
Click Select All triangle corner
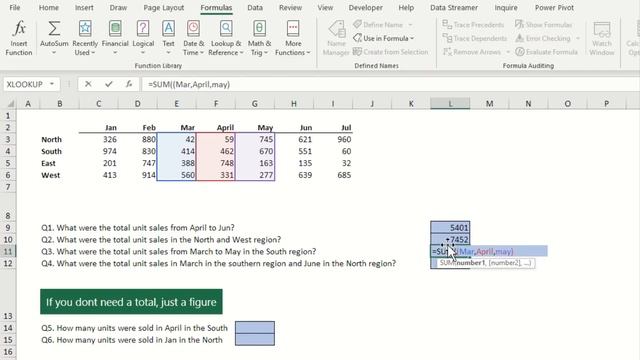tap(11, 104)
